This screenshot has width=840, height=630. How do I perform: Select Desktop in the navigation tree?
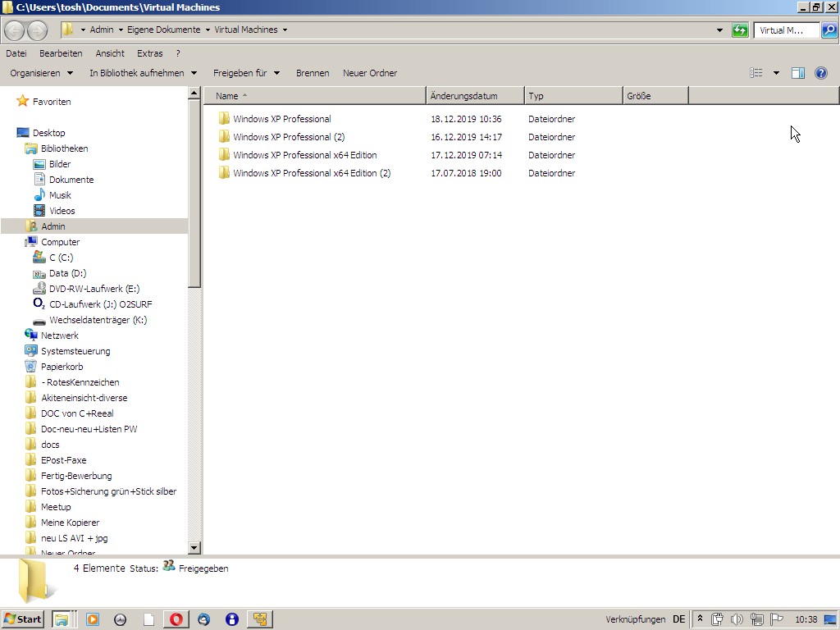[48, 133]
